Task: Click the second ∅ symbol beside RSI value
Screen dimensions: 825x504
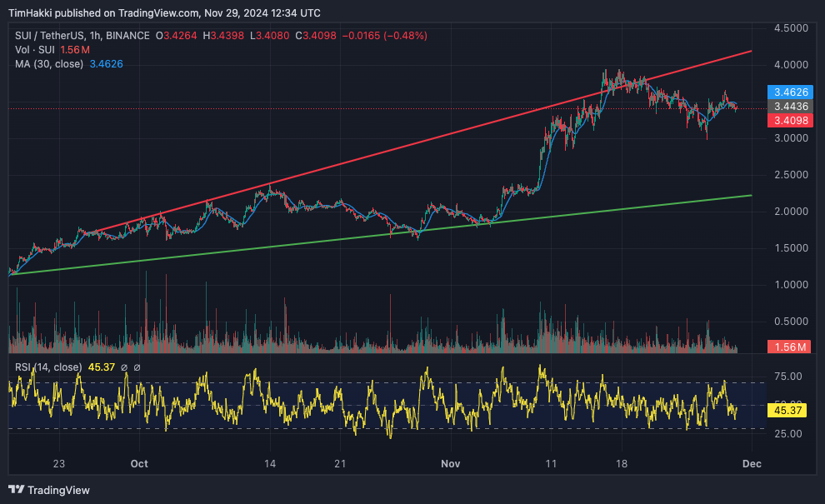Action: click(137, 367)
